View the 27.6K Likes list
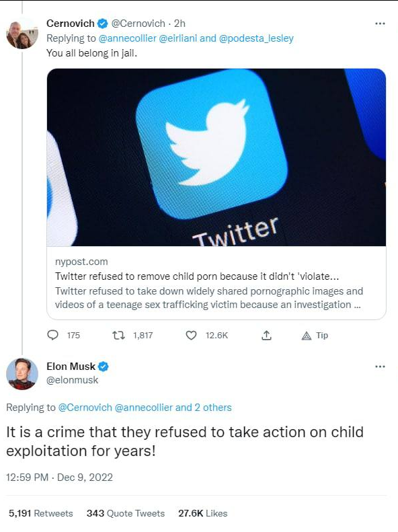398x532 pixels. 203,513
